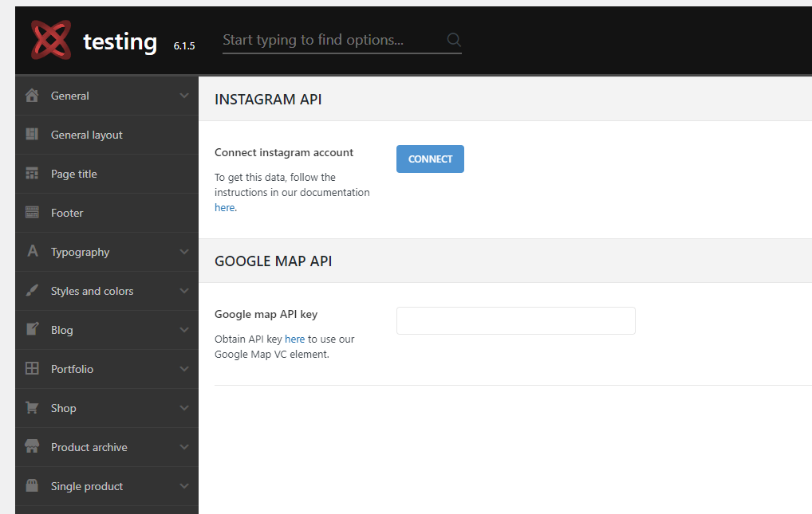Click the General home icon
This screenshot has width=812, height=514.
coord(32,96)
